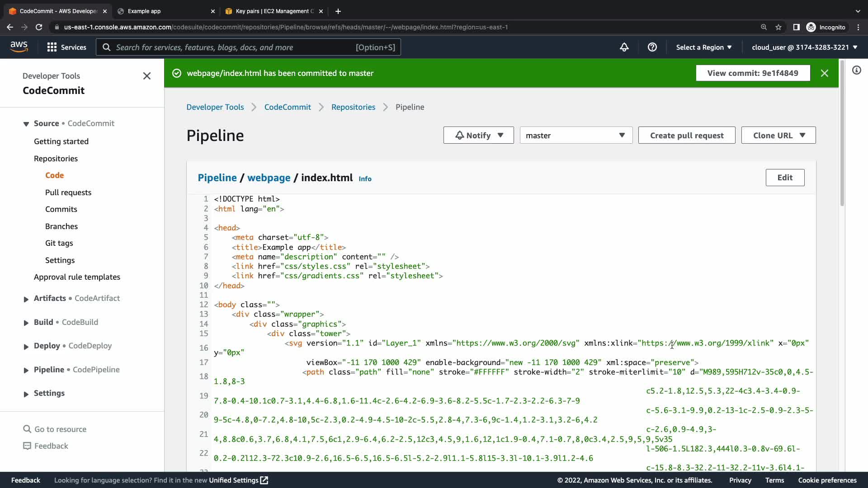Click the Edit file button
This screenshot has height=488, width=868.
784,178
